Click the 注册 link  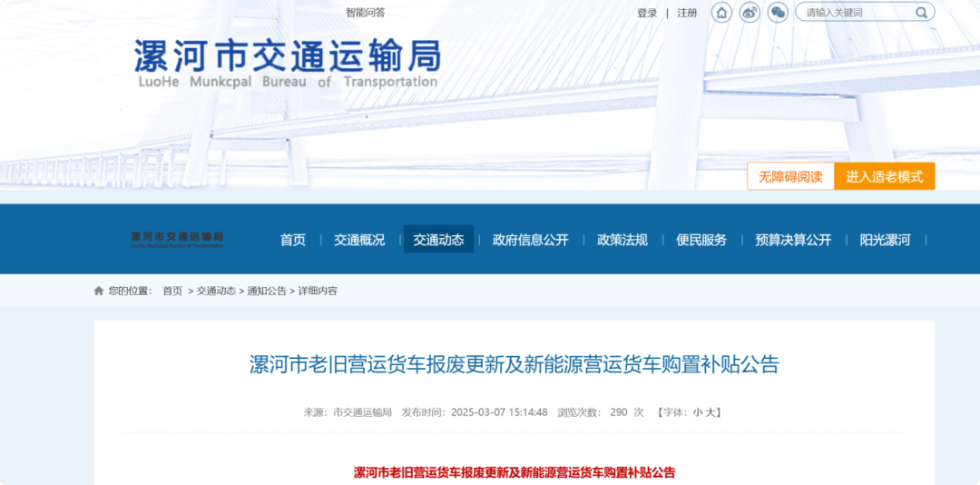pyautogui.click(x=687, y=13)
